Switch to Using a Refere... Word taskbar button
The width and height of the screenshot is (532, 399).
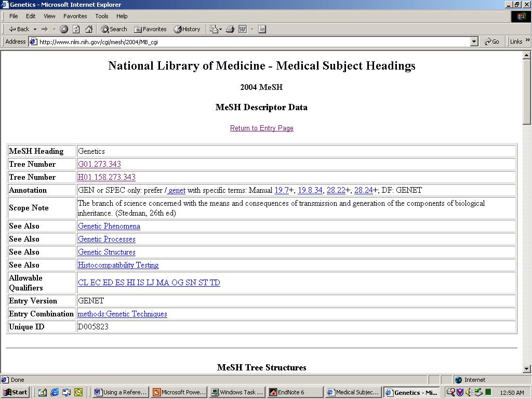coord(121,392)
